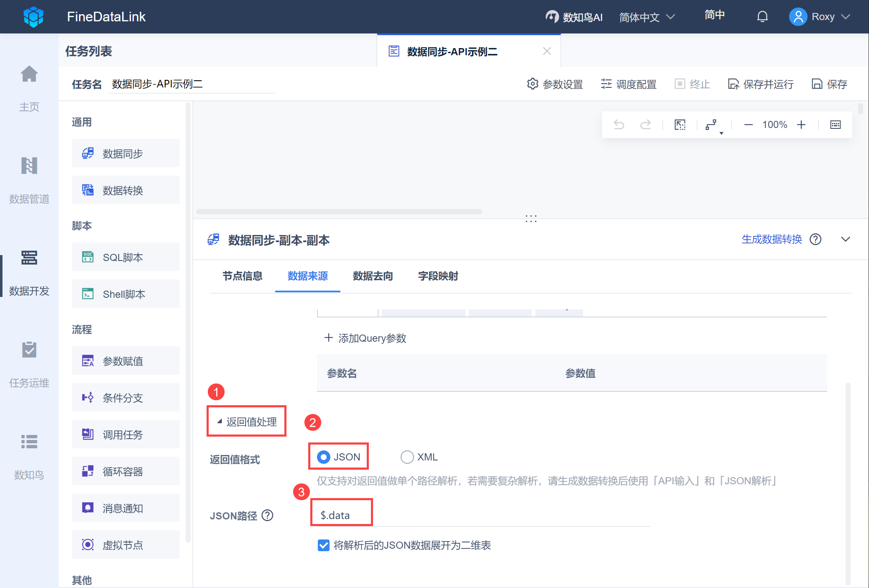Collapse node panel with right chevron
This screenshot has width=869, height=588.
click(846, 239)
